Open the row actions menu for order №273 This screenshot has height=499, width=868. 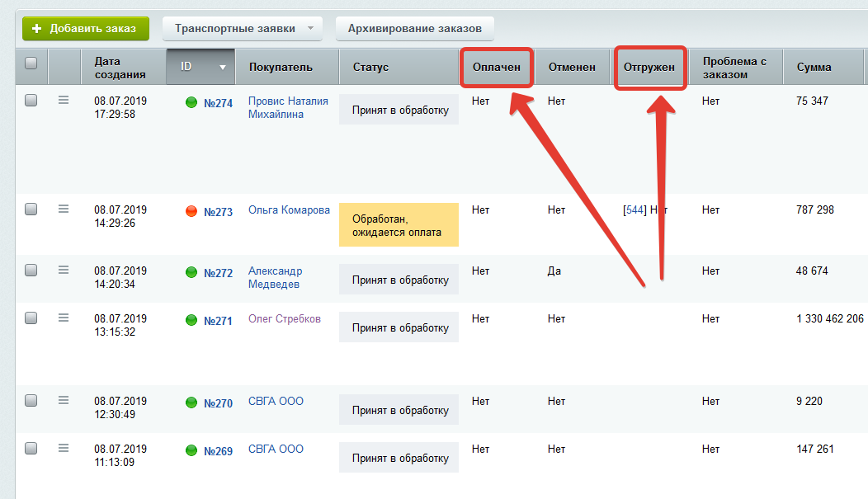[x=64, y=209]
